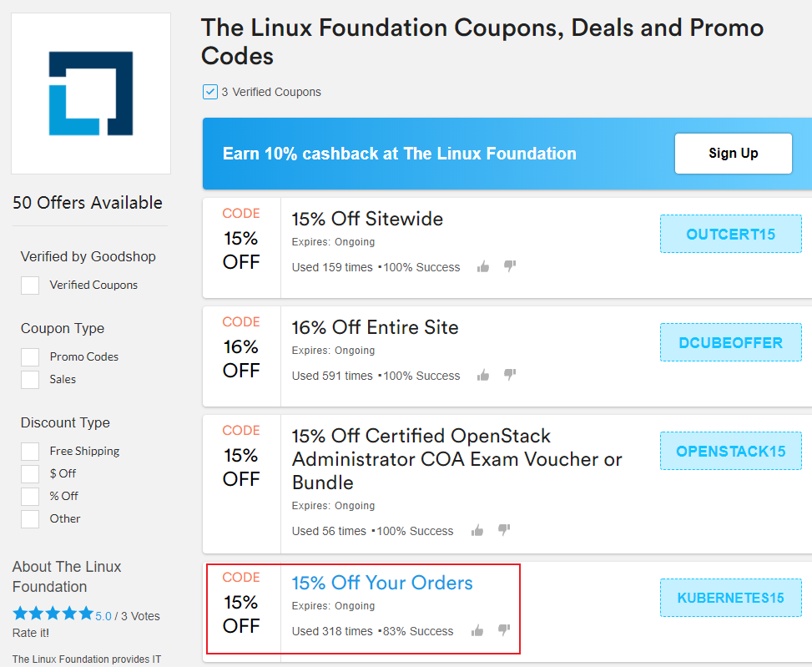This screenshot has width=812, height=667.
Task: Click the Sign Up cashback button
Action: click(733, 154)
